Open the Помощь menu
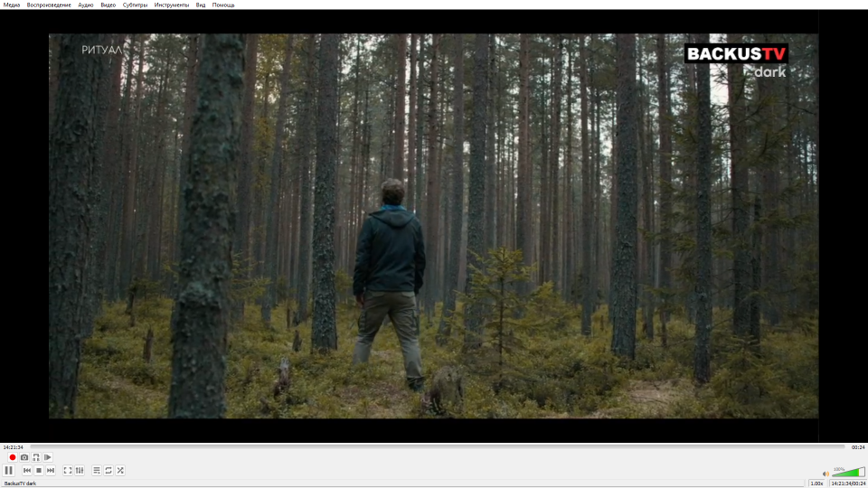The width and height of the screenshot is (868, 488). pyautogui.click(x=223, y=5)
